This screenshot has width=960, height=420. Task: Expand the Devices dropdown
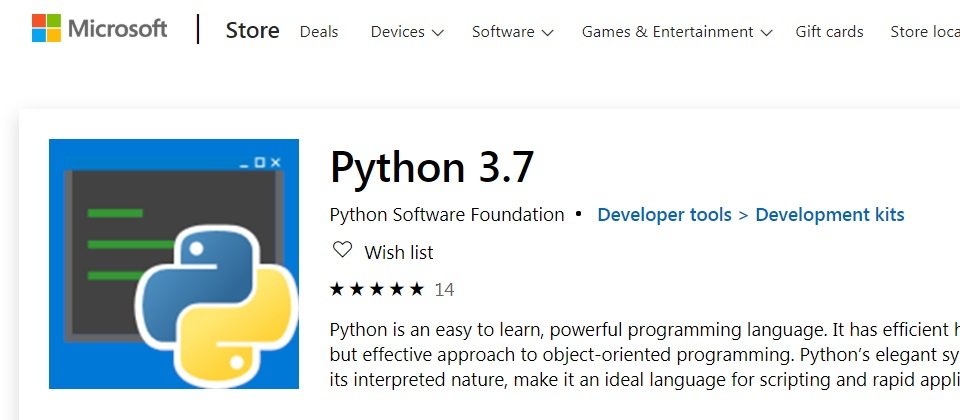click(x=407, y=32)
